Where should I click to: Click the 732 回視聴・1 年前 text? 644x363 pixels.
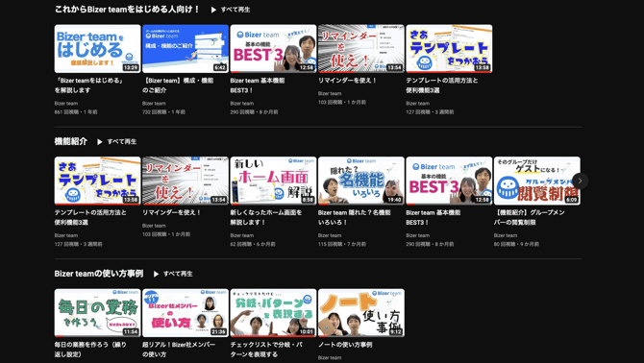click(x=163, y=112)
